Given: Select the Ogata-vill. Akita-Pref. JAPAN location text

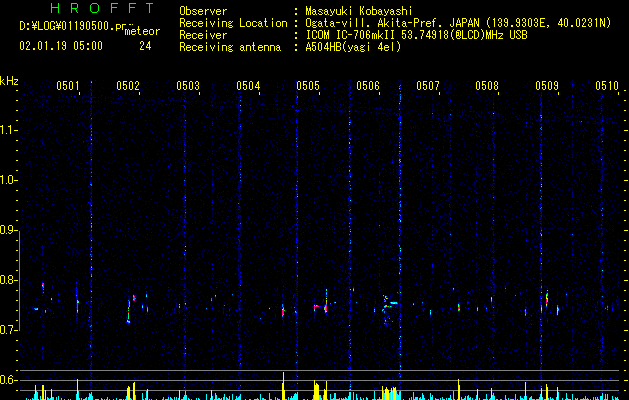Looking at the screenshot, I should (x=458, y=23).
